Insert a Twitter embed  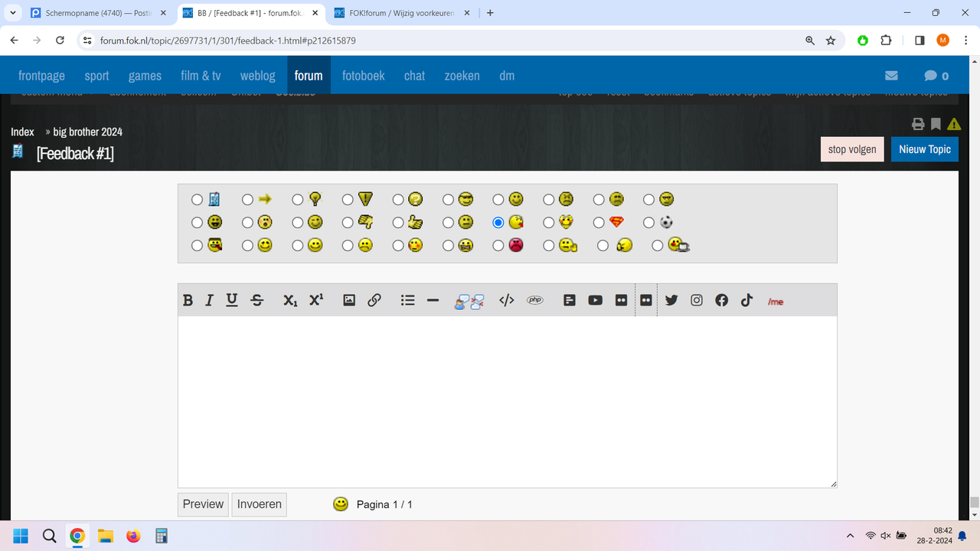(671, 300)
